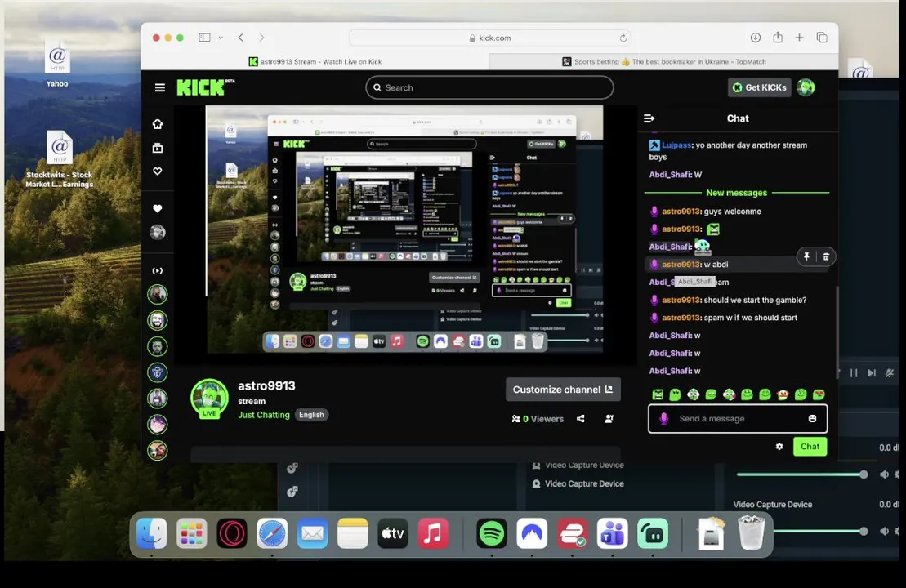Viewport: 906px width, 588px height.
Task: Open profile avatar in Kick header
Action: pos(806,88)
